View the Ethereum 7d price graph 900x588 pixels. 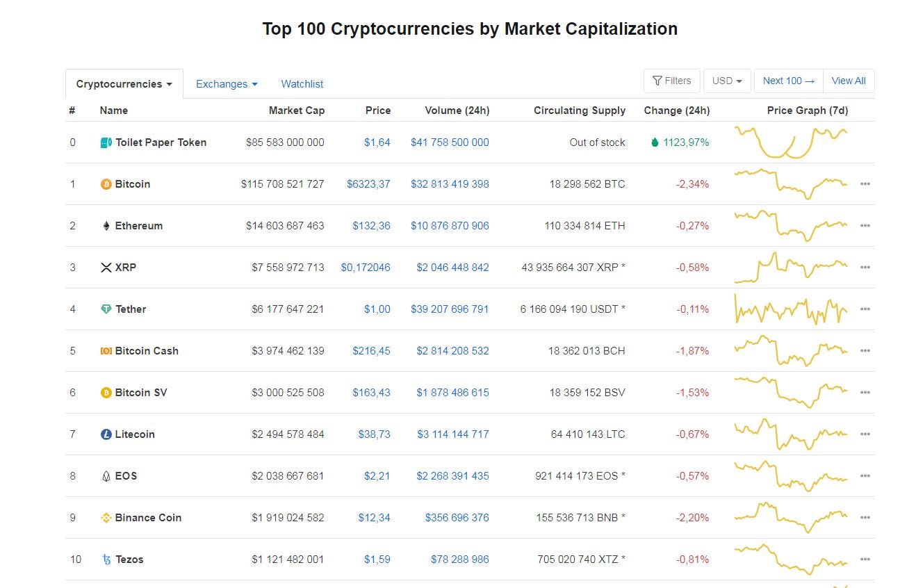pos(791,226)
